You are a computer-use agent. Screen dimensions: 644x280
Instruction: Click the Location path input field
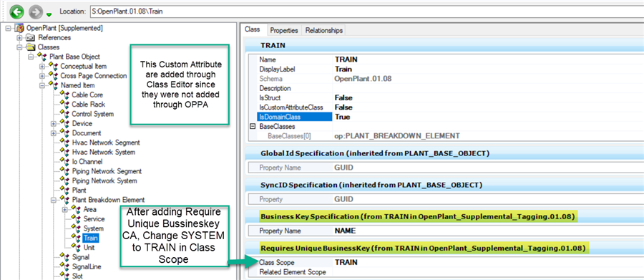367,11
